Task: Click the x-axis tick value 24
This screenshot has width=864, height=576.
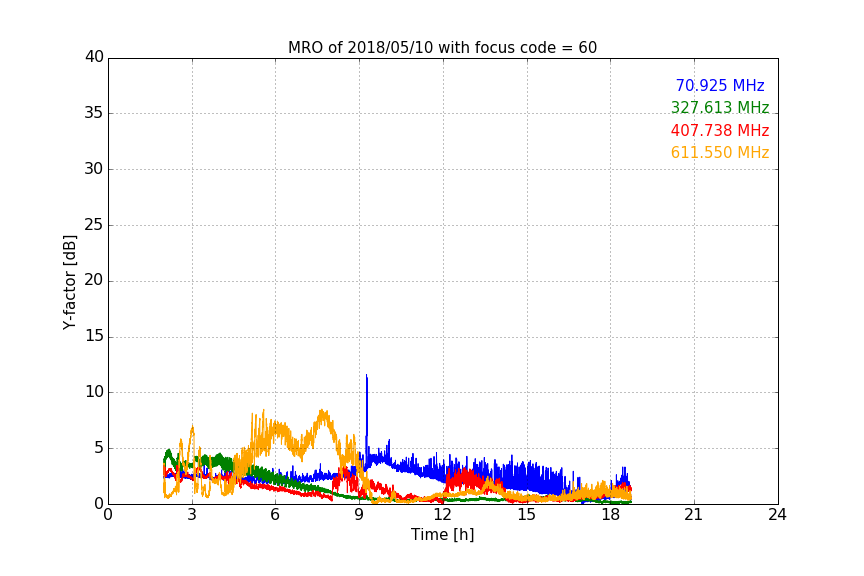Action: (777, 515)
